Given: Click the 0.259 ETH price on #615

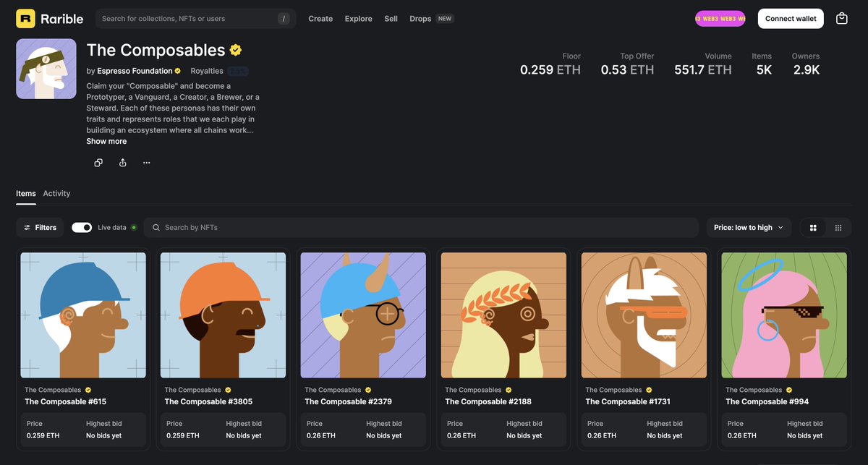Looking at the screenshot, I should click(43, 436).
